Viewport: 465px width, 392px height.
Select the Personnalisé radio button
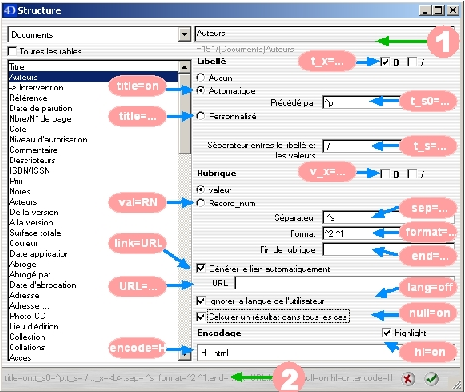click(201, 116)
